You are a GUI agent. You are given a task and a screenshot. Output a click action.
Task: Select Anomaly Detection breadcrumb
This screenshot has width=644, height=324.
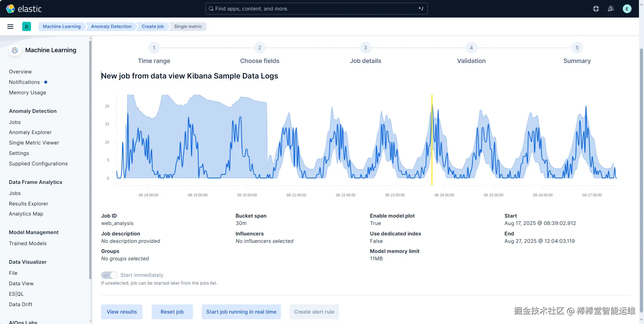pos(111,27)
